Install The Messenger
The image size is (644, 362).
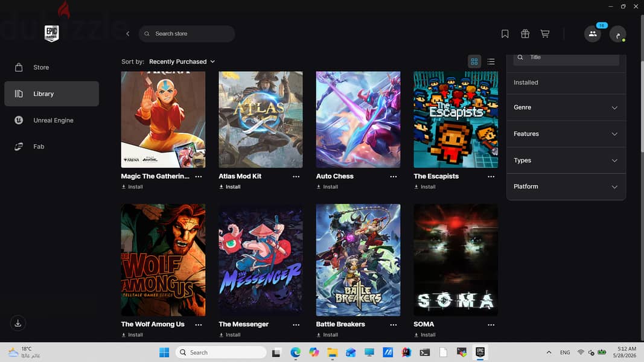point(229,335)
